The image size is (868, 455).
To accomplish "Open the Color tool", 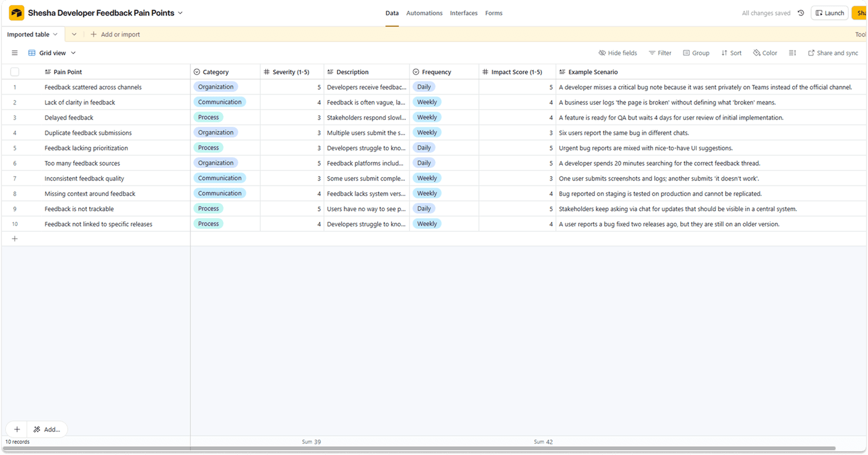I will (765, 53).
